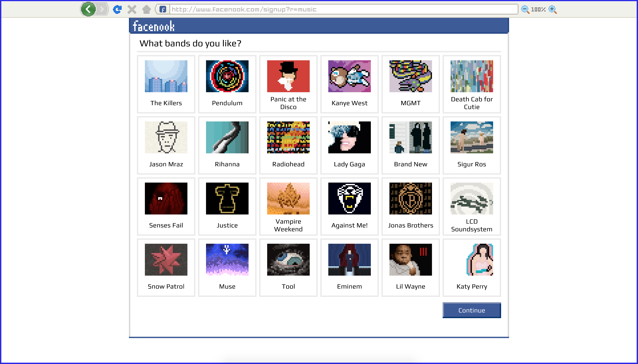638x364 pixels.
Task: Select the Brand New album image
Action: [x=411, y=137]
